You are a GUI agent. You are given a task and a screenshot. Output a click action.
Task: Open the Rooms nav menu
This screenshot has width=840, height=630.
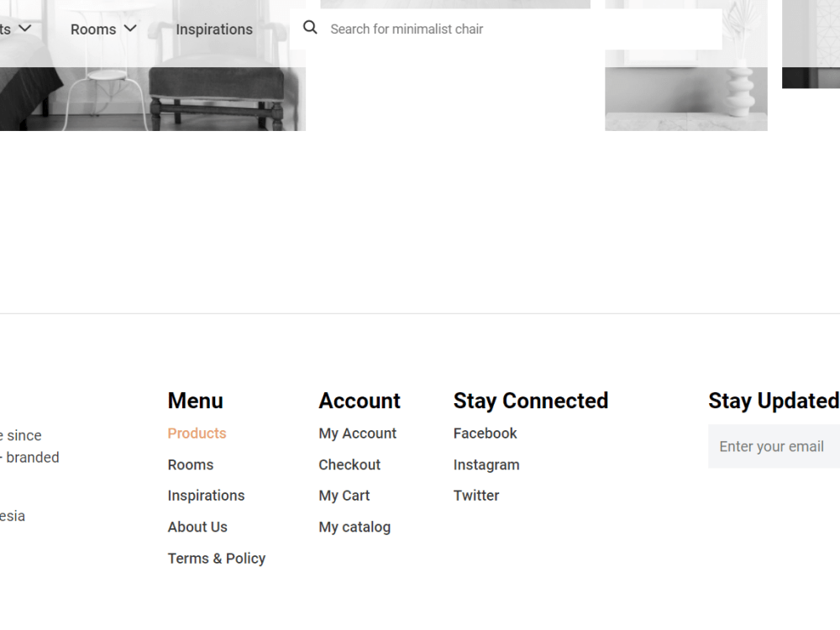[x=93, y=29]
